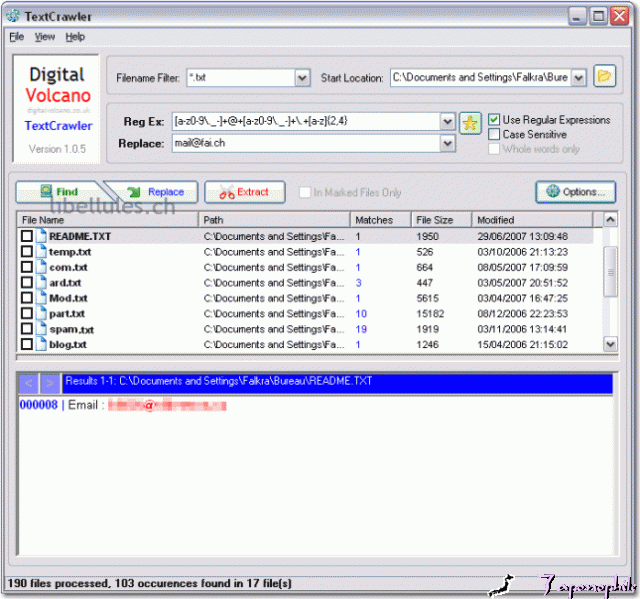Click the Replace button
This screenshot has height=599, width=640.
(155, 192)
